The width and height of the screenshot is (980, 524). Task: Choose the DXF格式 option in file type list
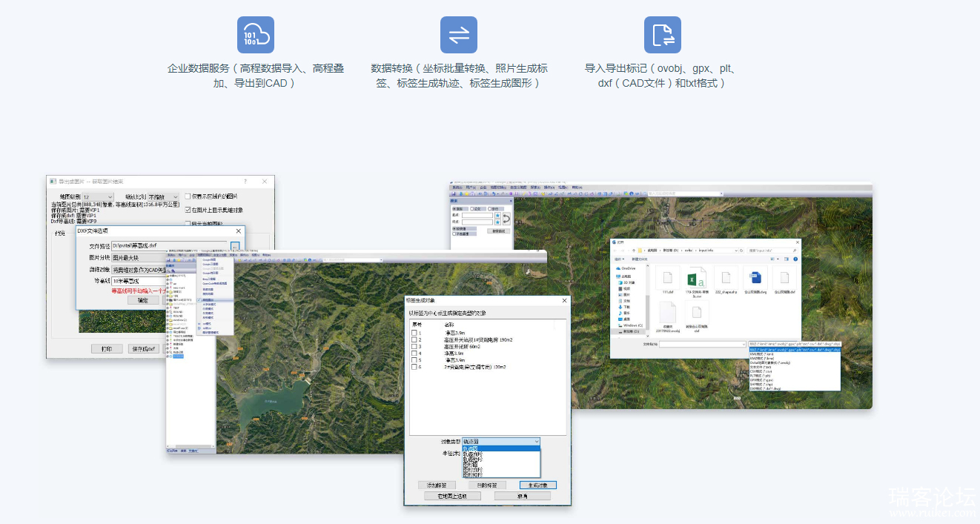pyautogui.click(x=795, y=389)
